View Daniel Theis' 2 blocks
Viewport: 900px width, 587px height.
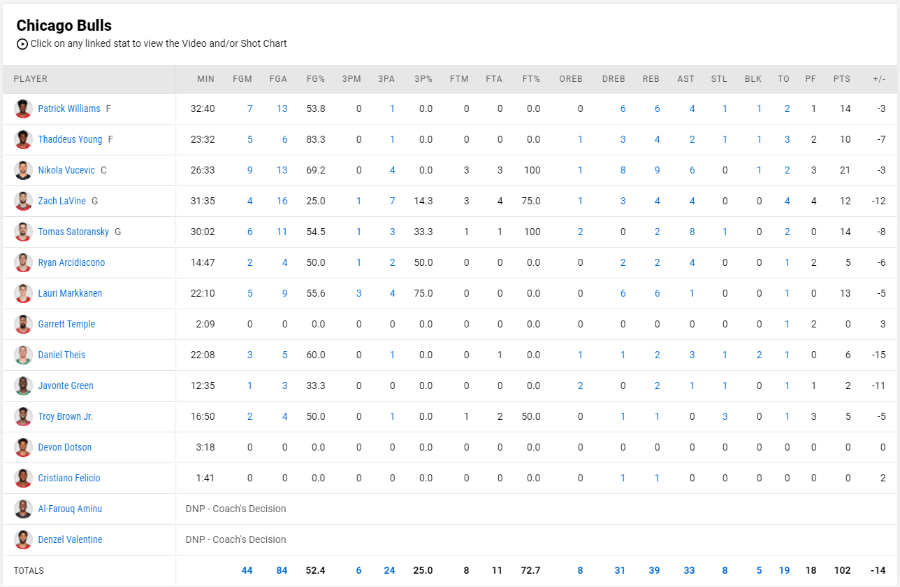(759, 355)
